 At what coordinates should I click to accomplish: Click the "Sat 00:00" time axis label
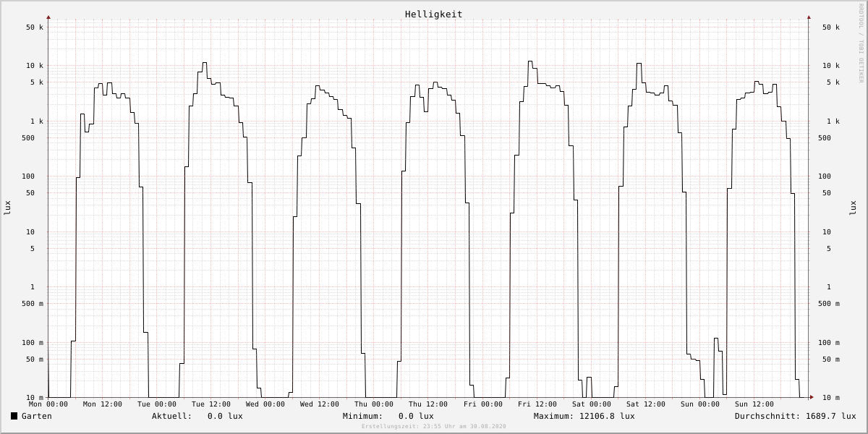point(592,404)
